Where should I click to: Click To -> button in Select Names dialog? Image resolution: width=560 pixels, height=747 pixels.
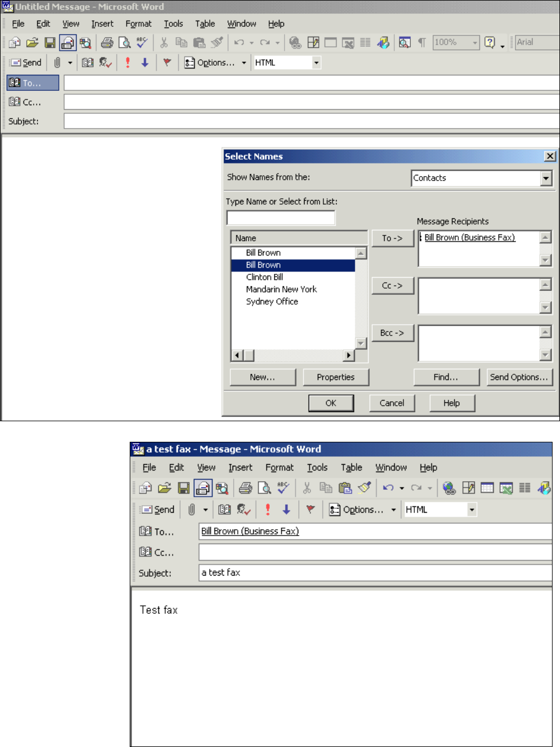(x=393, y=238)
